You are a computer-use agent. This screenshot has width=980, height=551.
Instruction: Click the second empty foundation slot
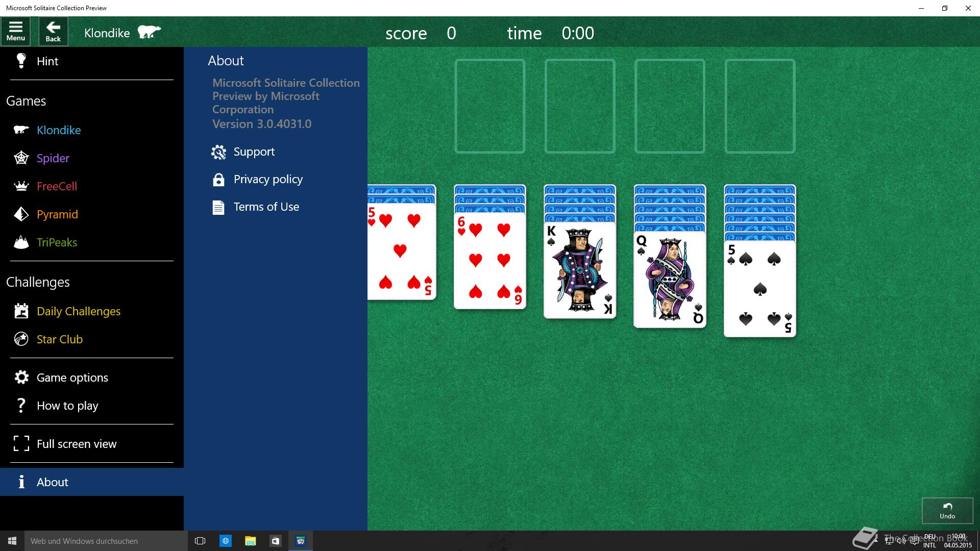(580, 106)
